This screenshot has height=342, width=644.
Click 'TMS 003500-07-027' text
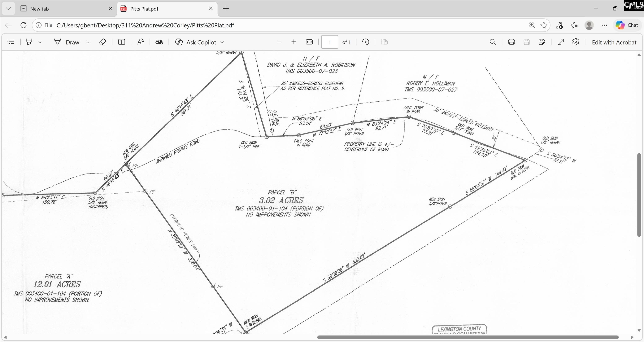coord(431,89)
